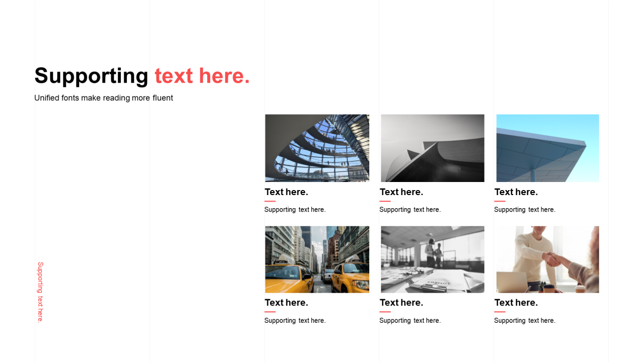Select 'Supporting text here.' caption below handshake heading

pyautogui.click(x=525, y=321)
